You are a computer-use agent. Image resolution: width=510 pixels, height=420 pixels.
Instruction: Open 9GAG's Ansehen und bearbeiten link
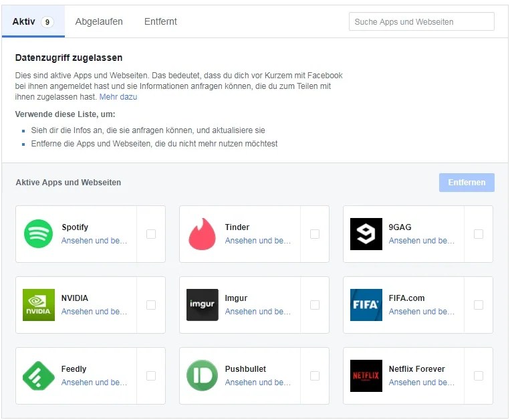tap(422, 240)
